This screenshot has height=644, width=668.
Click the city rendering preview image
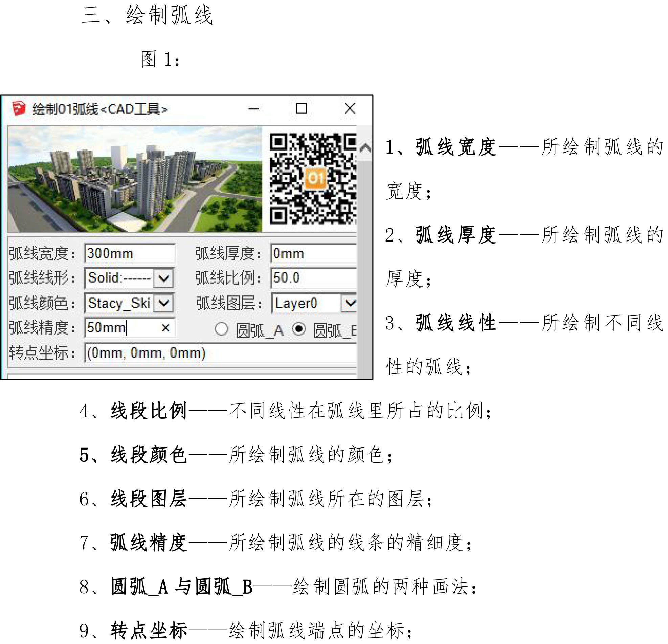click(x=135, y=179)
